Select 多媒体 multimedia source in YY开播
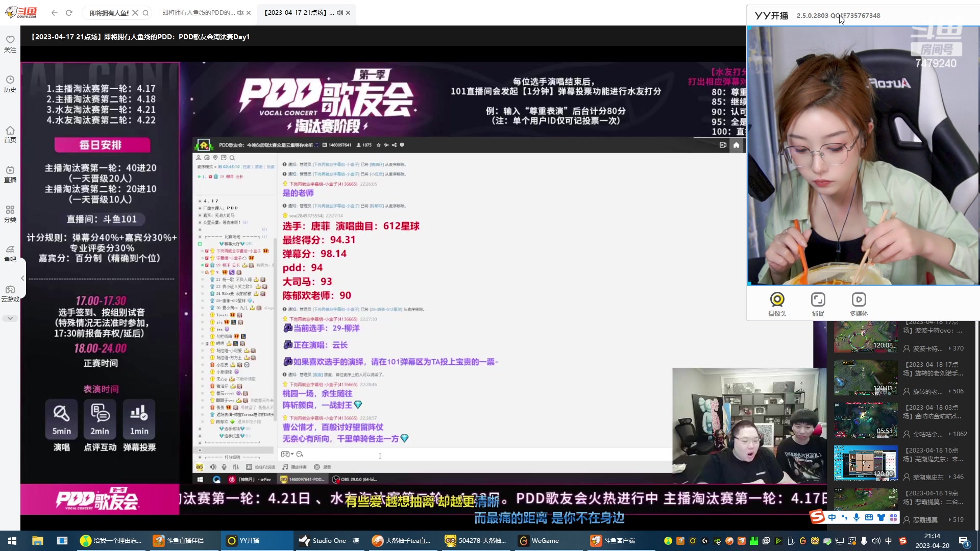980x551 pixels. pyautogui.click(x=859, y=304)
